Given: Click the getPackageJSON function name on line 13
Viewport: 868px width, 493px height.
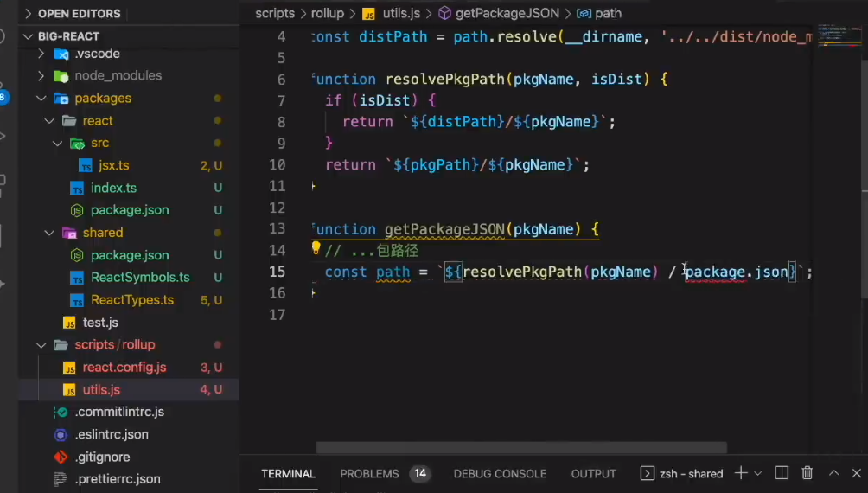Looking at the screenshot, I should pyautogui.click(x=444, y=229).
